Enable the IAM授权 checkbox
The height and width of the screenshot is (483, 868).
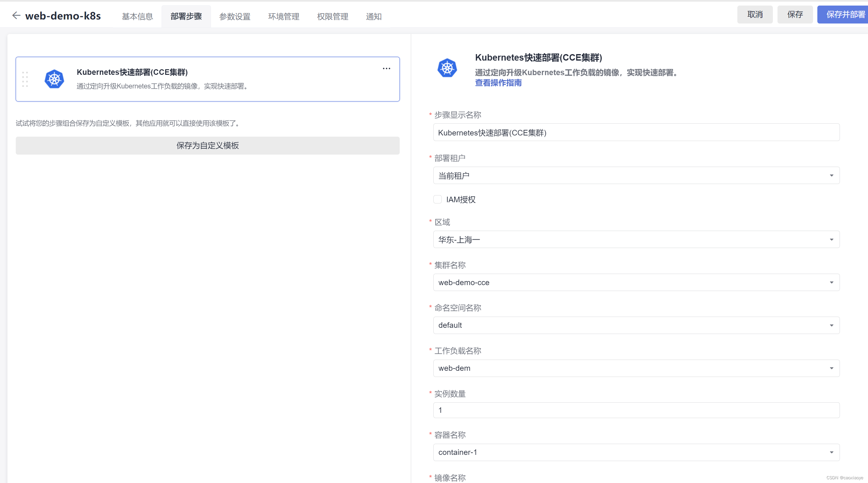coord(437,199)
